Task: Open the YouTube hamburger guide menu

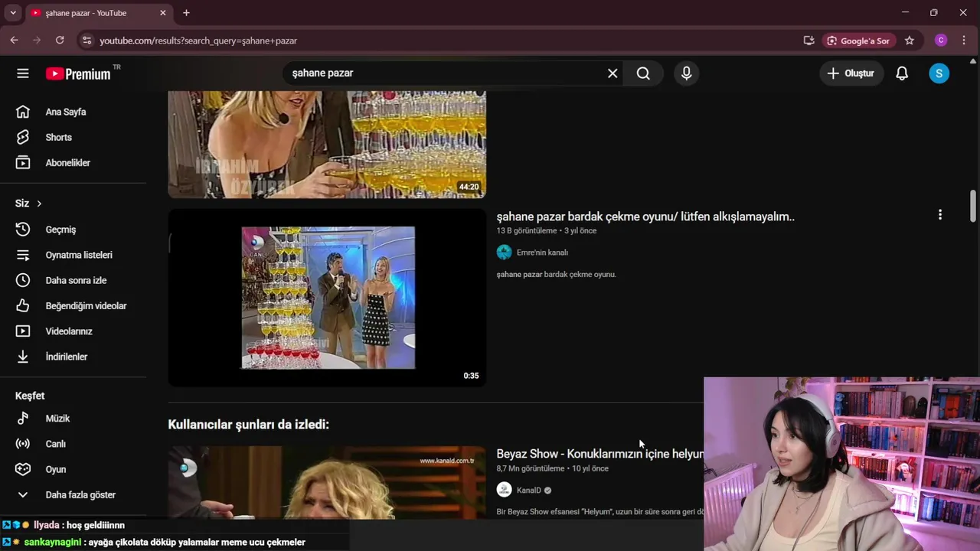Action: pos(23,73)
